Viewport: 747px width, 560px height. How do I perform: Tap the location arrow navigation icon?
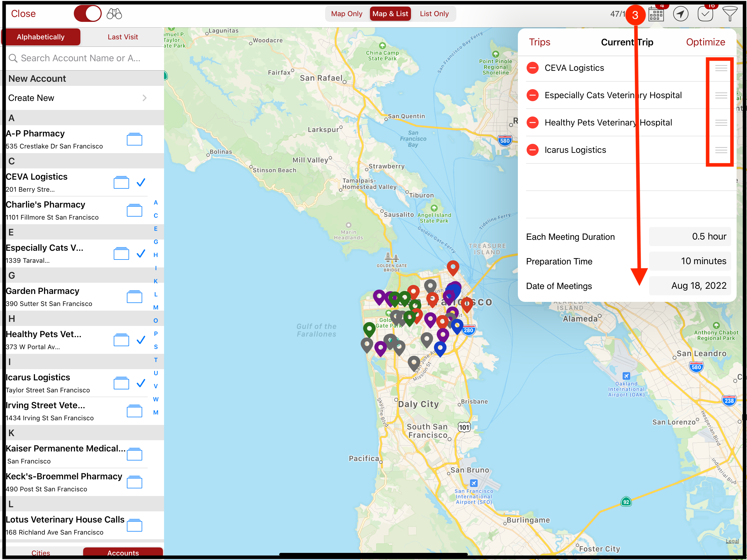click(681, 14)
